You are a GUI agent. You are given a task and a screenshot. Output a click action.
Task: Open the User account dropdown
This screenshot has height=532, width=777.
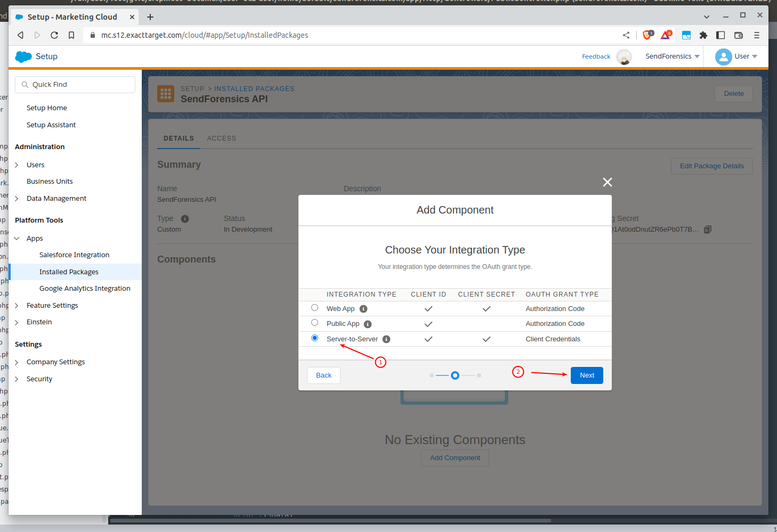746,56
